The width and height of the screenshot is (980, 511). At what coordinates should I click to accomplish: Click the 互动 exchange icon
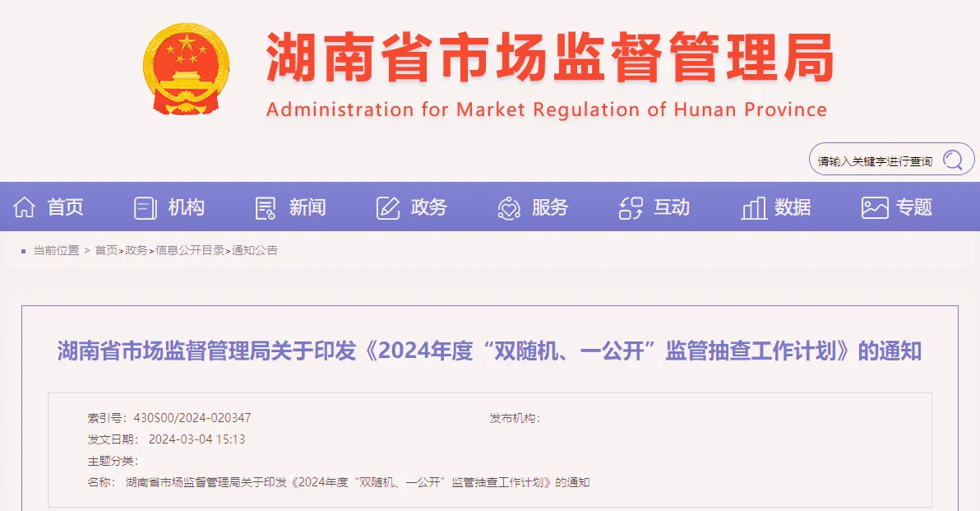click(x=631, y=207)
